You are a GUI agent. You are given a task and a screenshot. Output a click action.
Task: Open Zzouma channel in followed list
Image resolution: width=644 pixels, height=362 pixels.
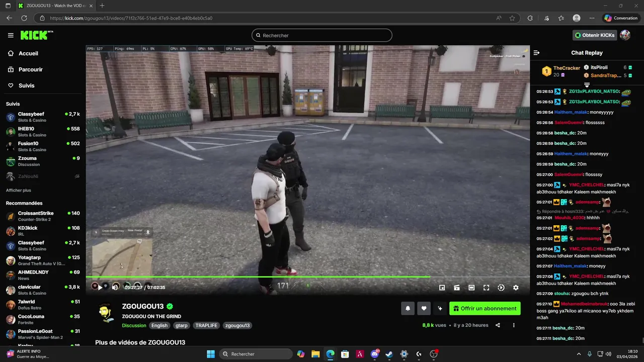coord(43,161)
